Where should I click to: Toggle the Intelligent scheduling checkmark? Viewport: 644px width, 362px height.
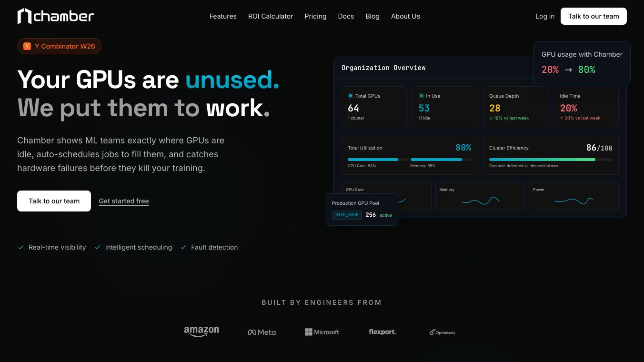pyautogui.click(x=98, y=247)
